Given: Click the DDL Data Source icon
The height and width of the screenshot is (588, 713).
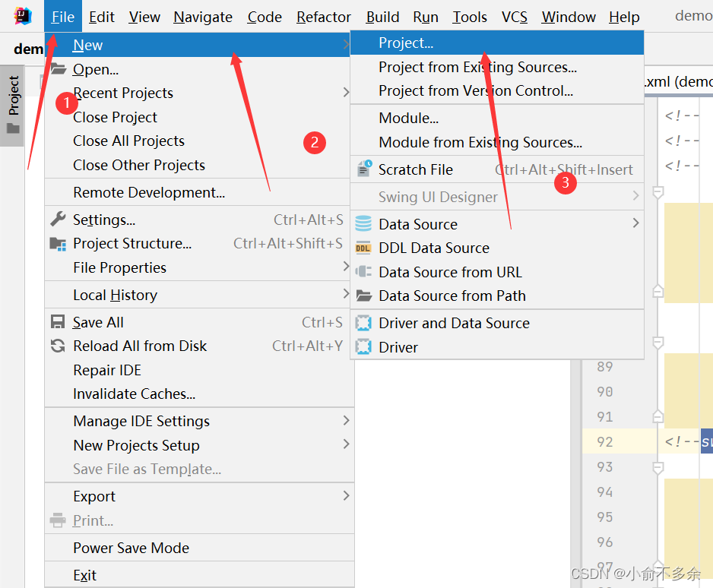Looking at the screenshot, I should (363, 248).
